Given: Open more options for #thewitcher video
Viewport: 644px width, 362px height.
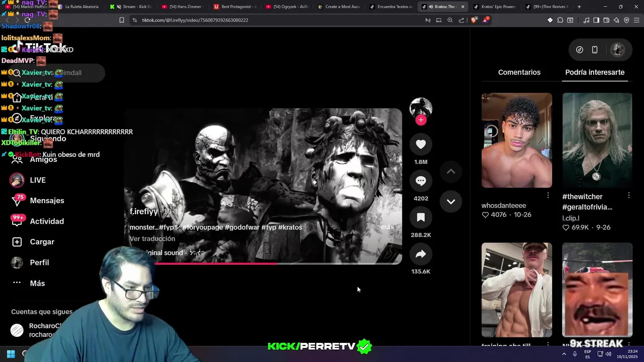Looking at the screenshot, I should coord(628,195).
